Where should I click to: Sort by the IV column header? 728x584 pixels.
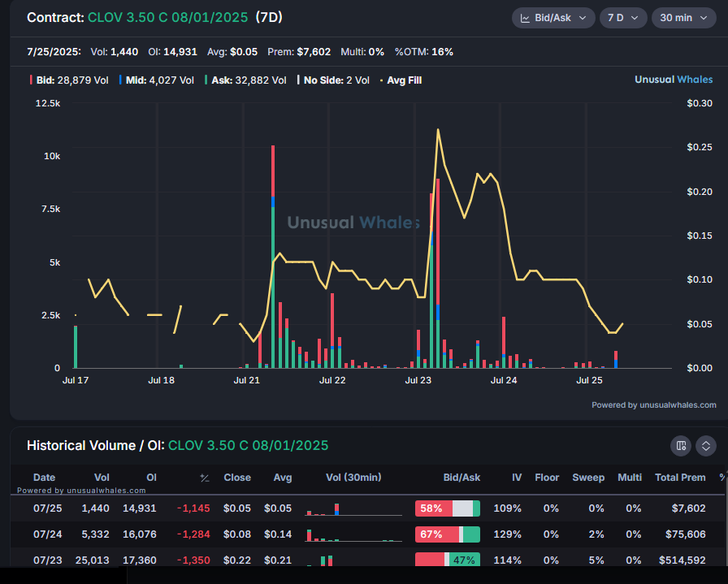pos(517,478)
